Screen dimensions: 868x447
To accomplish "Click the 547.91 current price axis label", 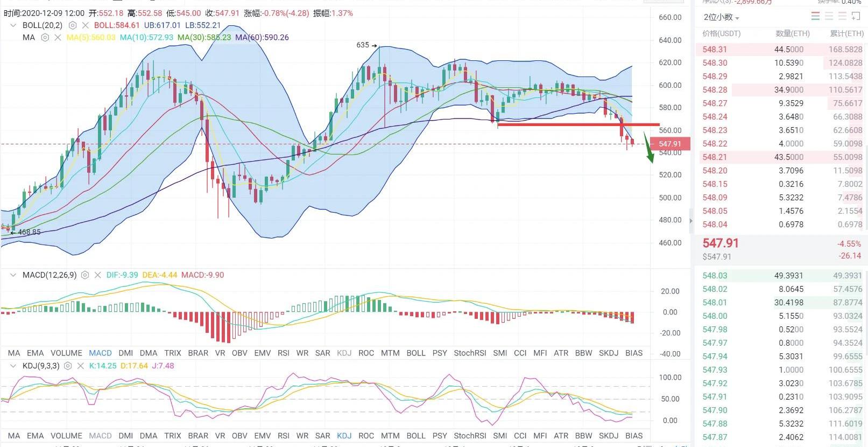I will pos(669,144).
